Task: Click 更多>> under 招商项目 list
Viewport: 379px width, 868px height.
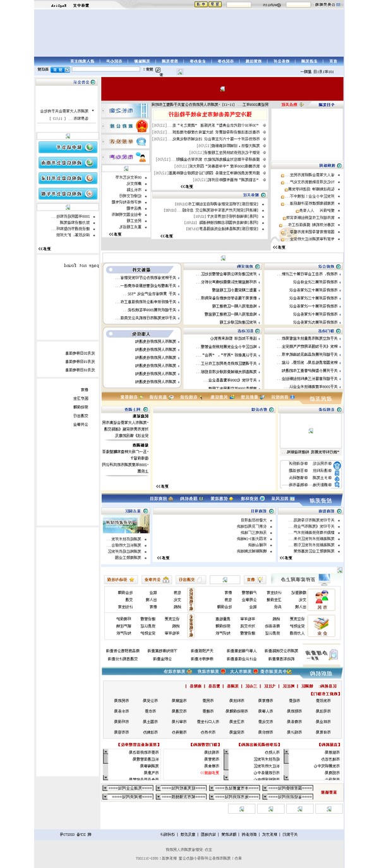Action: [x=164, y=557]
